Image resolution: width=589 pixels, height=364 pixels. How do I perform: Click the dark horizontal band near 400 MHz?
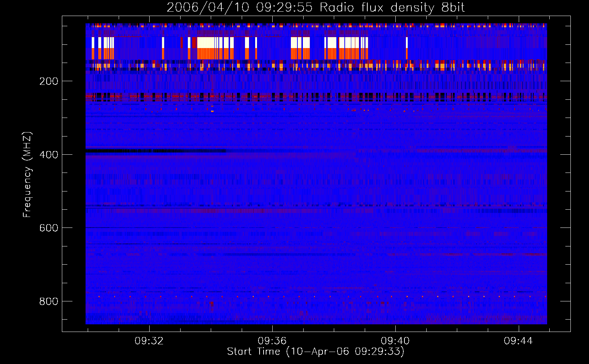click(156, 151)
